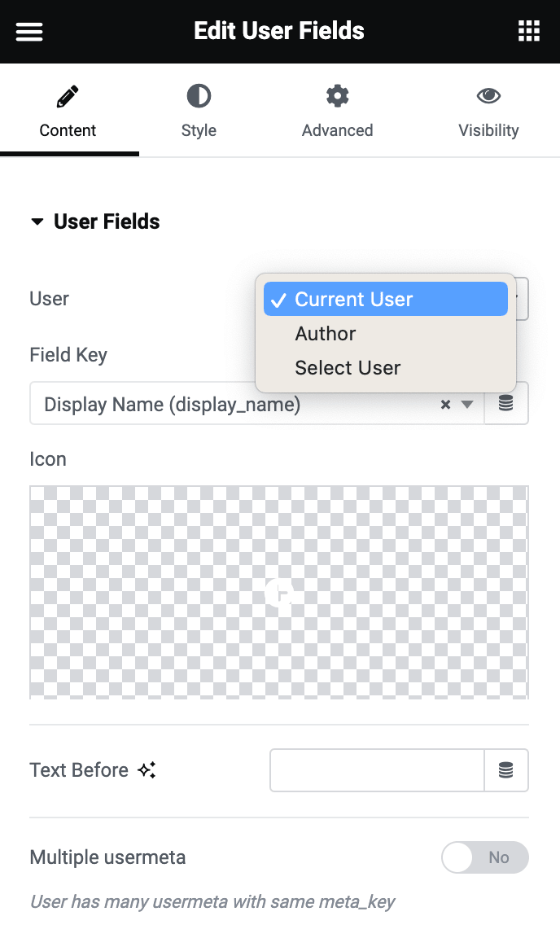Select the pencil Content icon
The image size is (560, 938).
pyautogui.click(x=68, y=95)
